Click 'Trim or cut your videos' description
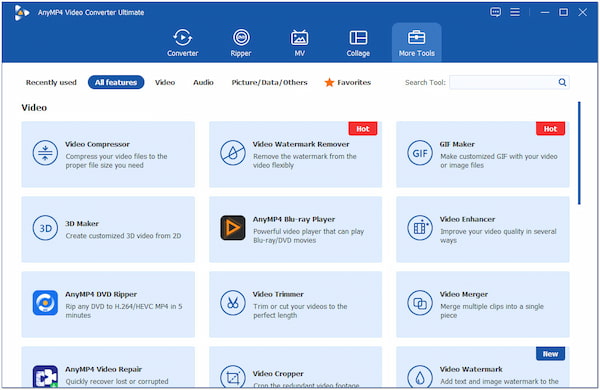This screenshot has height=390, width=600. coord(300,311)
